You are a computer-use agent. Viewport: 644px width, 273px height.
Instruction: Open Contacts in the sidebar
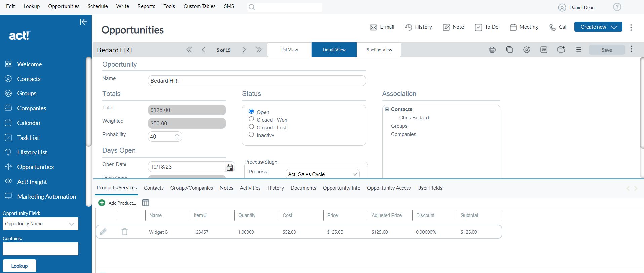(29, 79)
